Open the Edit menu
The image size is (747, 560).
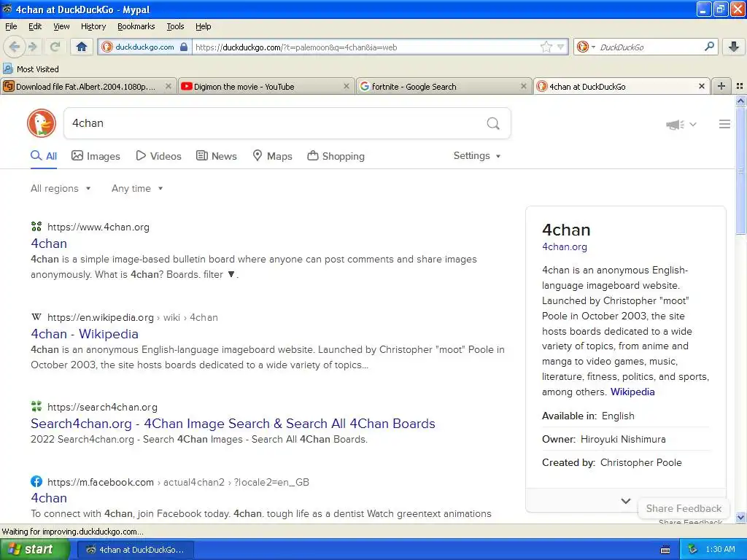coord(35,26)
